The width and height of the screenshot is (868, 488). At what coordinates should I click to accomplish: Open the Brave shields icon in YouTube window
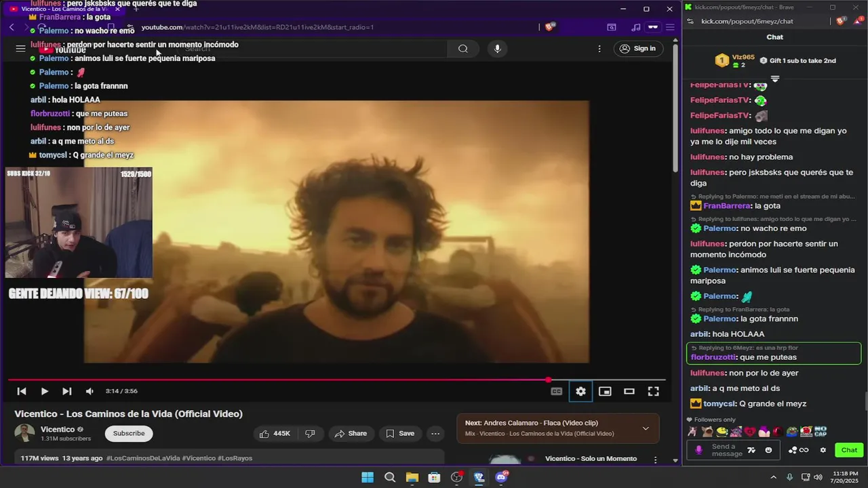click(x=550, y=26)
